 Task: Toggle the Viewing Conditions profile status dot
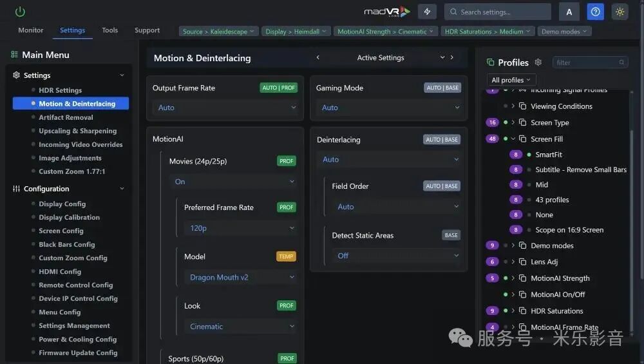(x=506, y=106)
